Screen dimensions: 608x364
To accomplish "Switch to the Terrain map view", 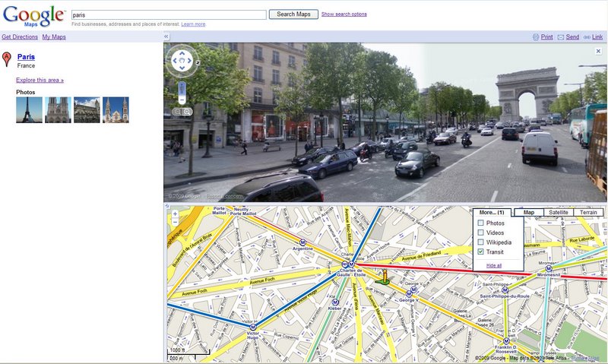I will [x=588, y=213].
